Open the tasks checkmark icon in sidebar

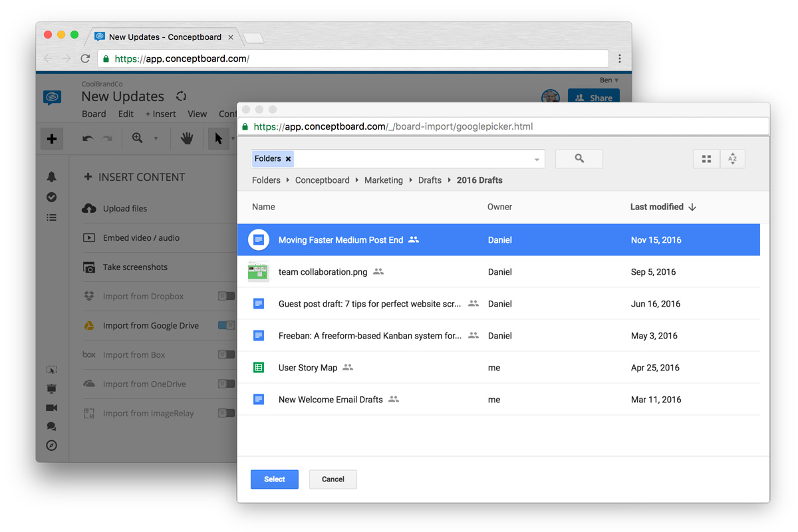click(x=51, y=198)
